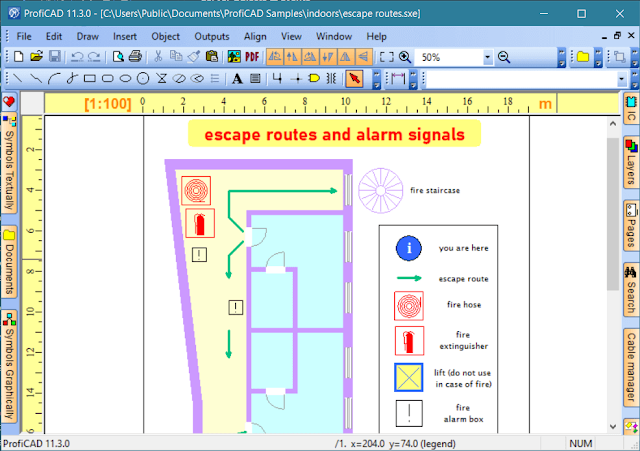Open the Search panel tab
This screenshot has height=451, width=640.
click(x=631, y=290)
